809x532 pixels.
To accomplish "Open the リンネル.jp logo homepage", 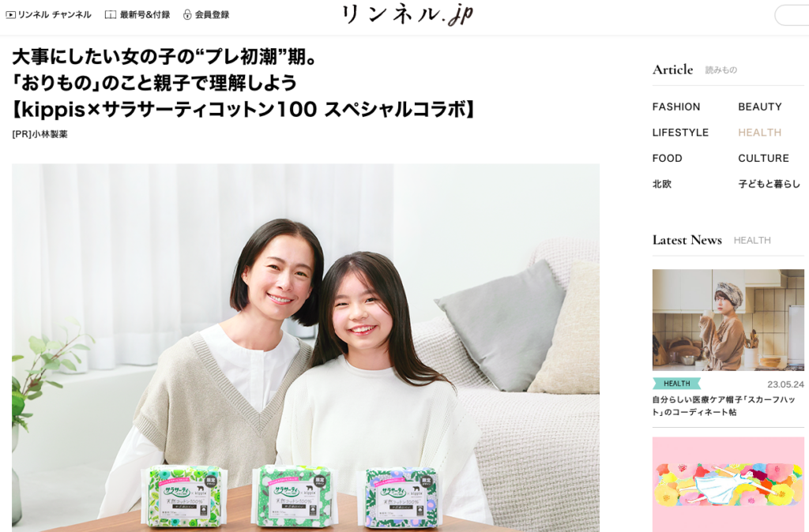I will pyautogui.click(x=407, y=15).
